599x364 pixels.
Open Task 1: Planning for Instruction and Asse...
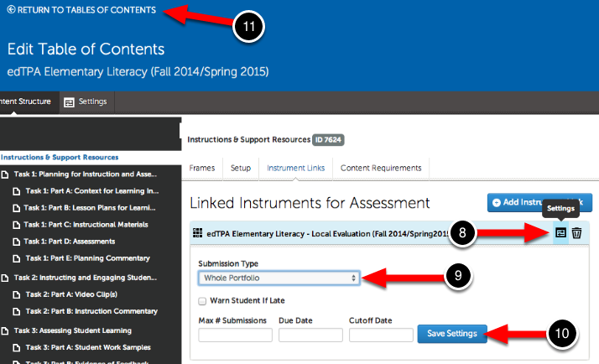point(86,174)
